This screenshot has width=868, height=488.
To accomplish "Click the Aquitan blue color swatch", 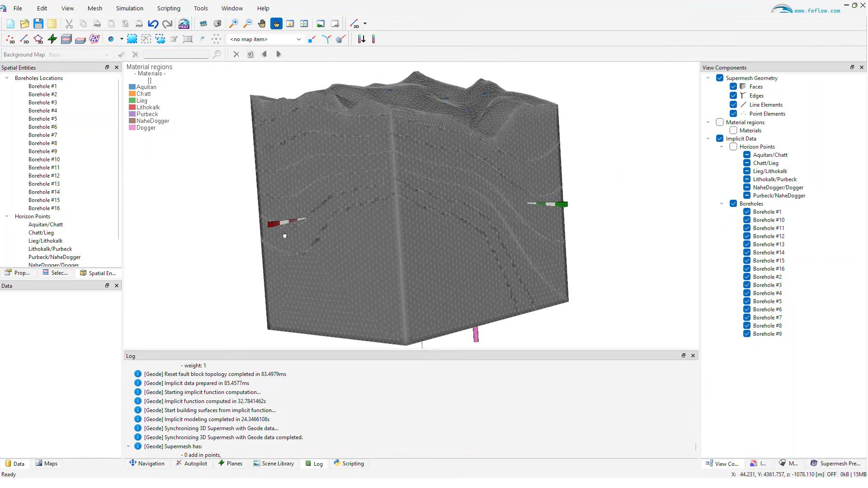I will (x=132, y=87).
